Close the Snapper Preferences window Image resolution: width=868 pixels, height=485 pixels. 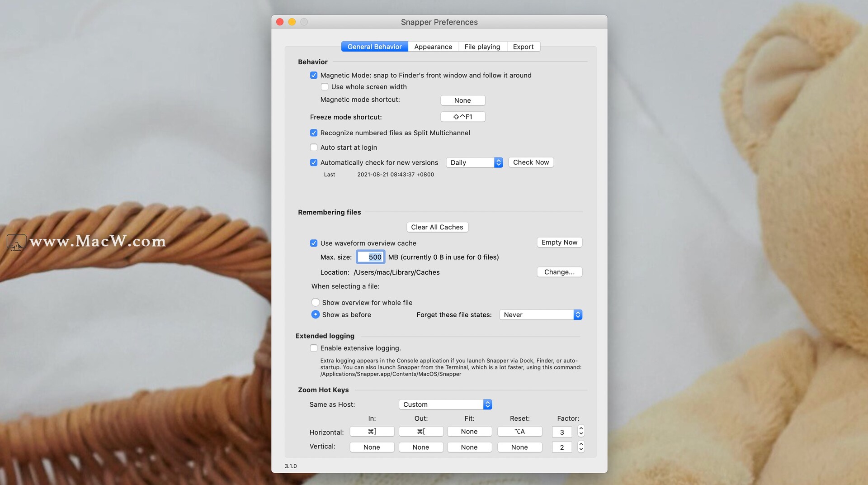[280, 22]
